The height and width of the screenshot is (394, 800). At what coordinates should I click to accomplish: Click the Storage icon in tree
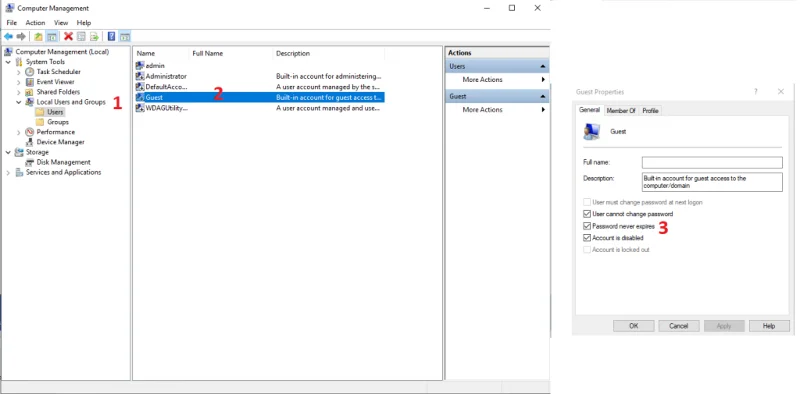click(19, 152)
